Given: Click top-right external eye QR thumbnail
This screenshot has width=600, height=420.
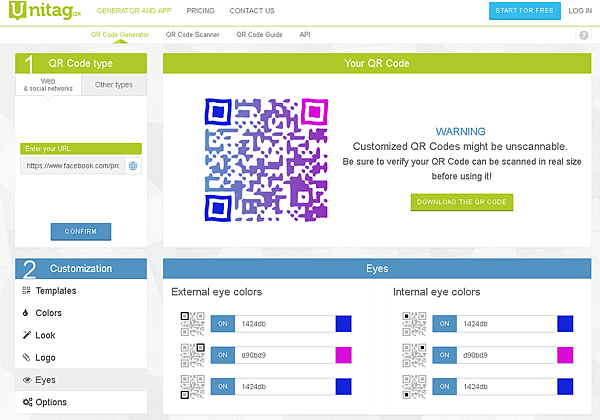Looking at the screenshot, I should (x=192, y=355).
